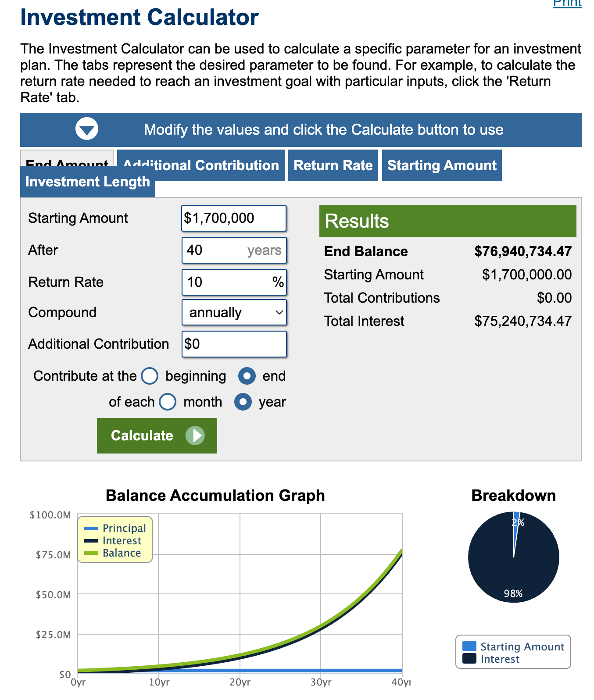Click the $100.0M y-axis label
594x700 pixels.
[x=50, y=515]
